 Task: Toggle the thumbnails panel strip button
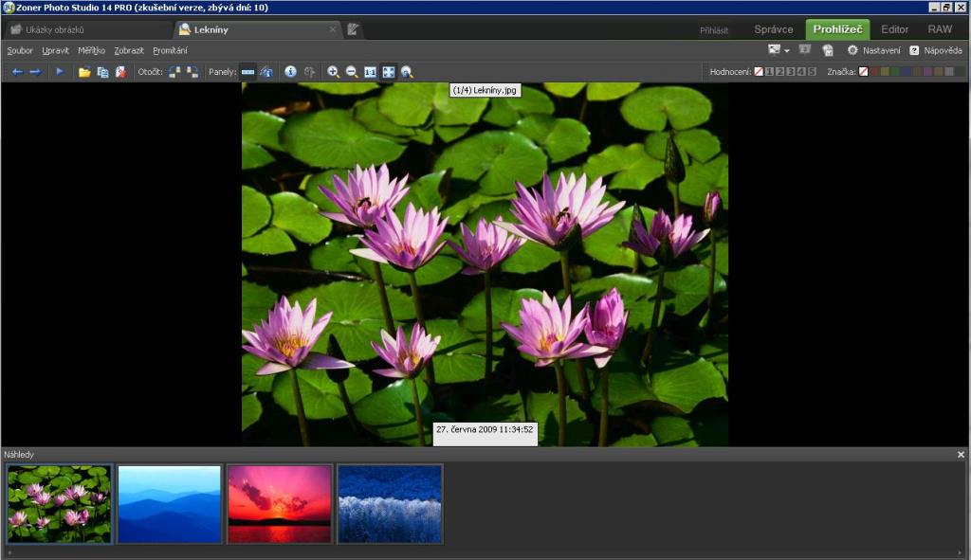point(247,72)
